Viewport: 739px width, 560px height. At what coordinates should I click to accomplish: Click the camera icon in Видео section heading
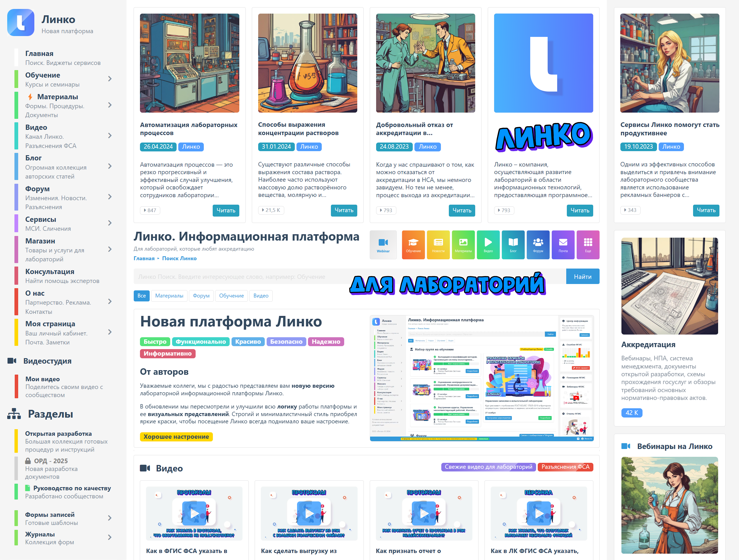(x=145, y=468)
